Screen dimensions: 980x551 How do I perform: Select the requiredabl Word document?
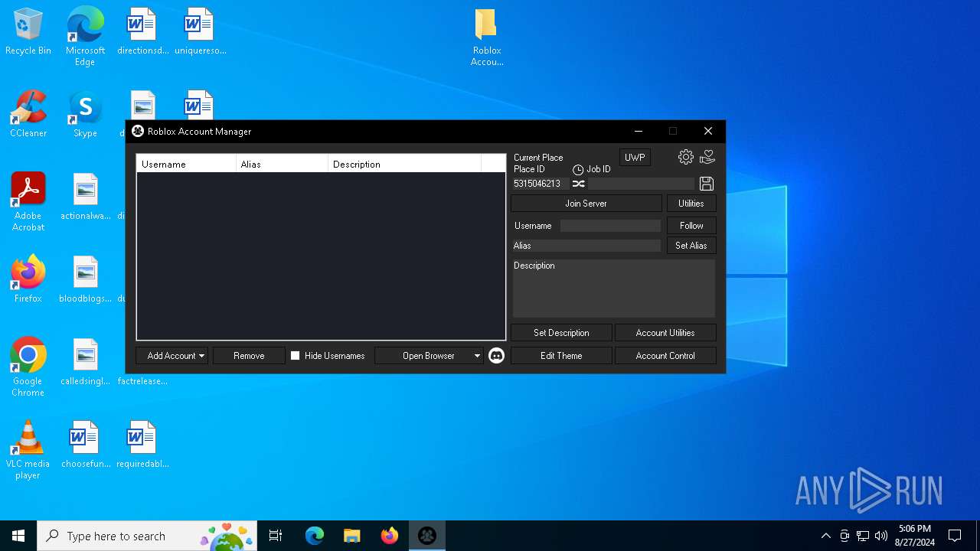[142, 445]
